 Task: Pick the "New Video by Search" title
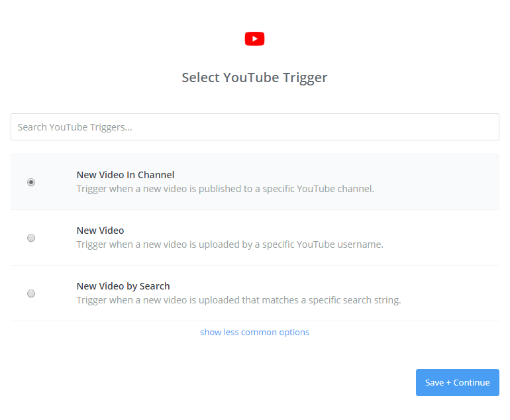click(123, 286)
